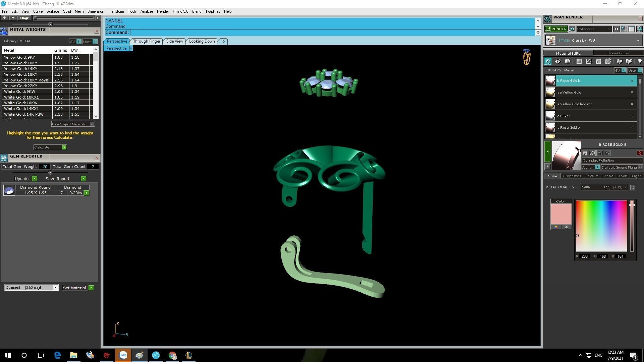Toggle Use Object Materials checkbox
Image resolution: width=644 pixels, height=362 pixels.
92,124
